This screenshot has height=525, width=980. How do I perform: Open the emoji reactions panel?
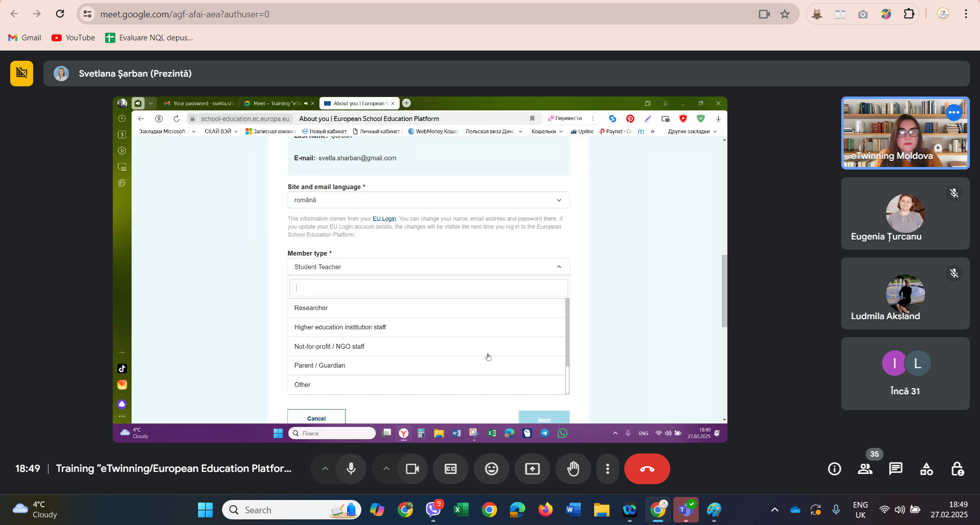click(492, 469)
